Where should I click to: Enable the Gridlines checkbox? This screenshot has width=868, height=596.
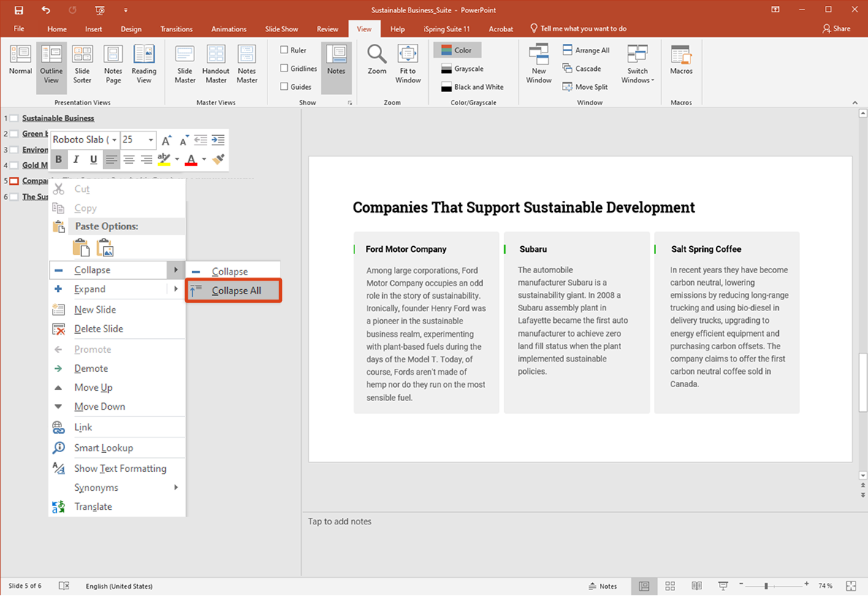tap(284, 69)
